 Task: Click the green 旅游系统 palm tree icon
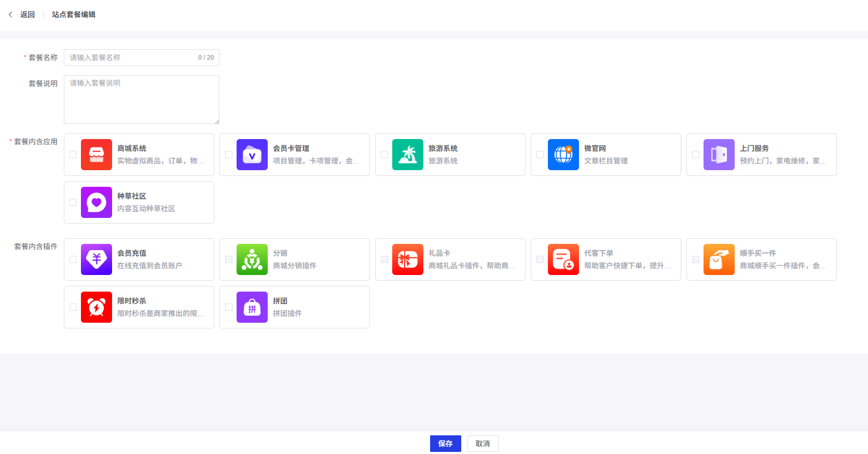coord(408,155)
